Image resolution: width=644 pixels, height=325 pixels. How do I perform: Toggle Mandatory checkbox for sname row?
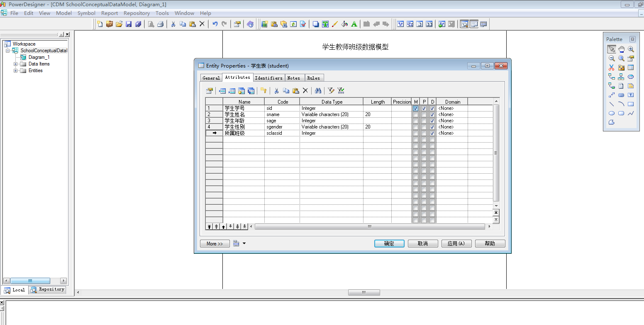point(415,114)
